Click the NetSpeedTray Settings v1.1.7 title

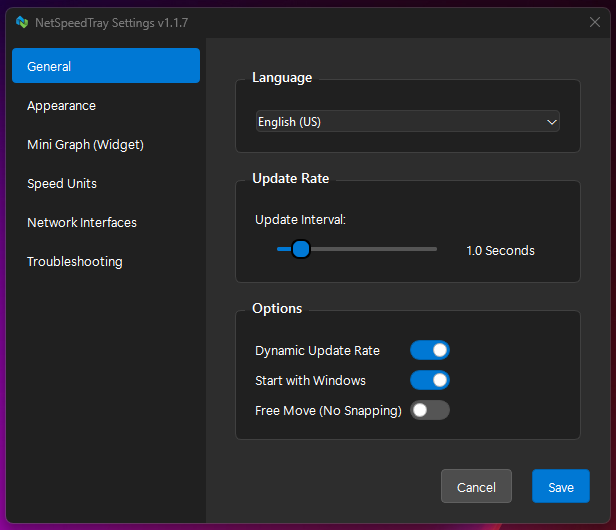112,23
